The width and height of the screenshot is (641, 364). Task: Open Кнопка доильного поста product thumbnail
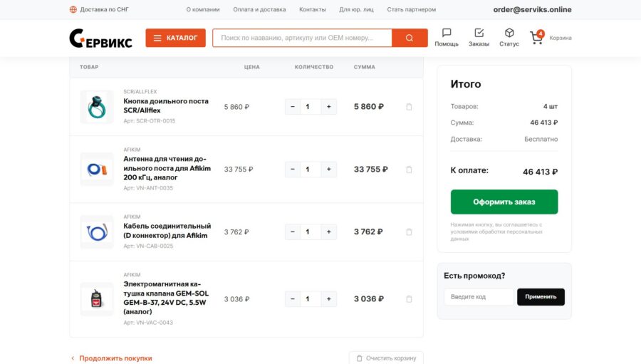[x=97, y=107]
